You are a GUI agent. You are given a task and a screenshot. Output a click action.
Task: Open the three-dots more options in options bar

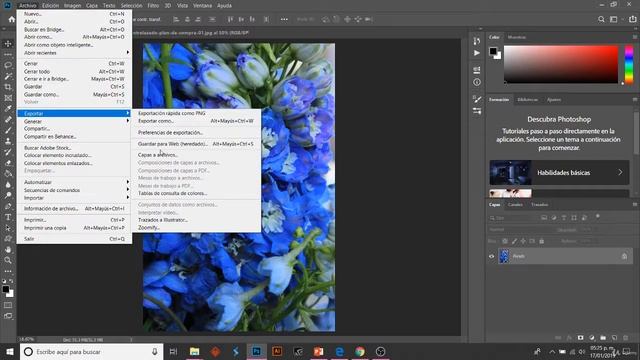[284, 19]
